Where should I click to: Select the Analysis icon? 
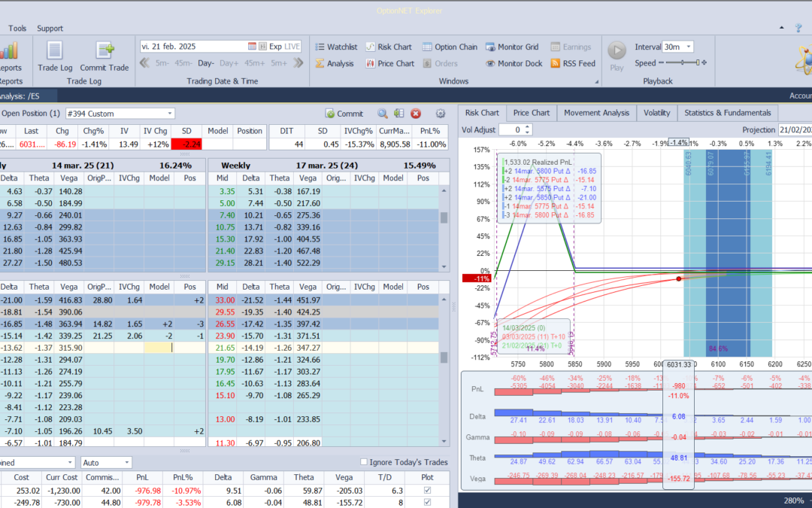340,63
